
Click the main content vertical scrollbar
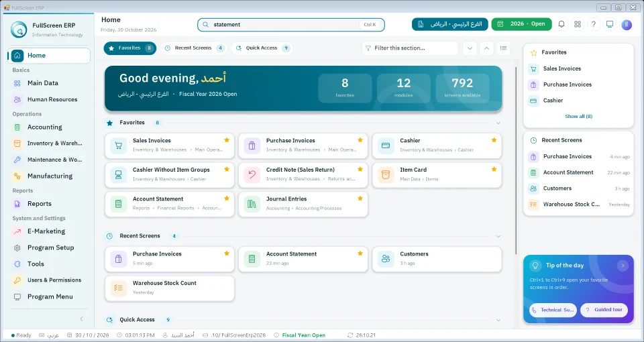516,160
